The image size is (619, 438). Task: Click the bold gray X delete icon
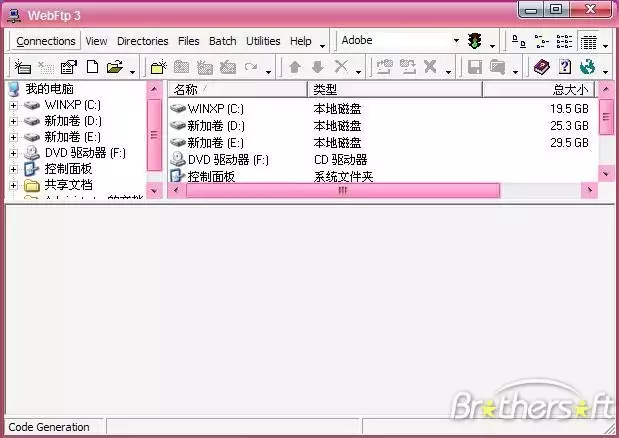pos(430,67)
